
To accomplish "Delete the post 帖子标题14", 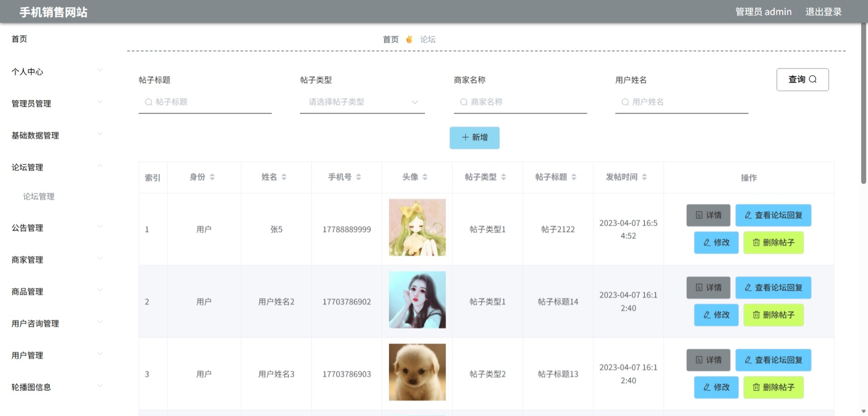I will 773,315.
